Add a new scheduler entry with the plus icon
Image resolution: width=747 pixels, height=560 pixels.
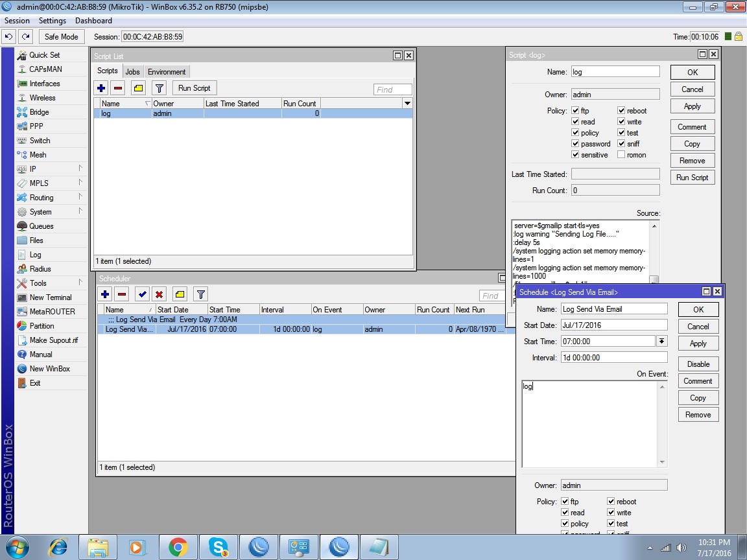(x=105, y=294)
